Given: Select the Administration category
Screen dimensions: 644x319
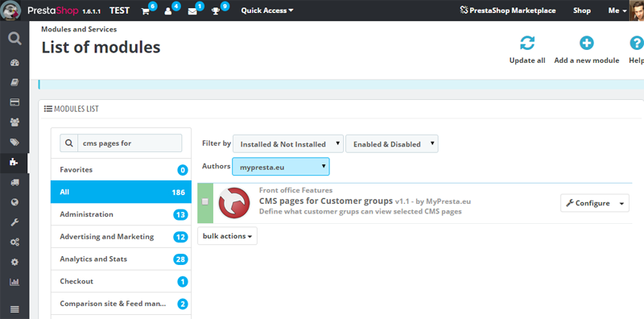Looking at the screenshot, I should tap(122, 214).
